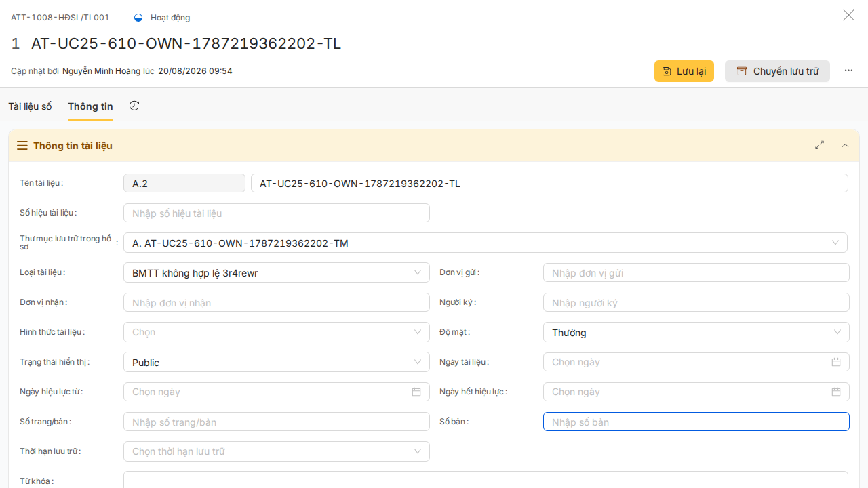
Task: Switch to the Tài liệu số tab
Action: pos(30,106)
